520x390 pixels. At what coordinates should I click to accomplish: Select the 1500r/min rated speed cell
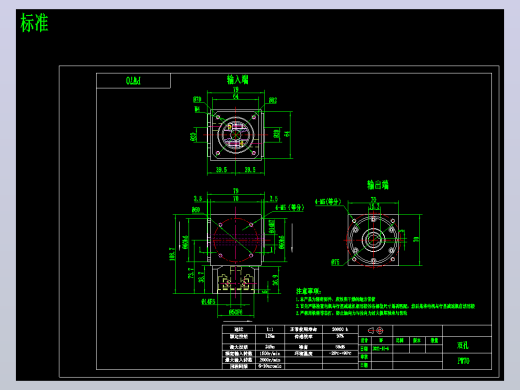(x=270, y=353)
